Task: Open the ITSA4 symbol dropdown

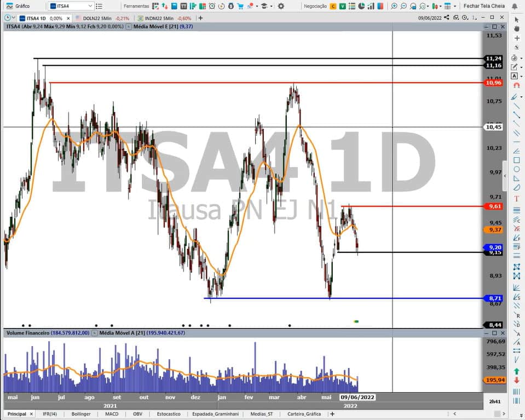Action: [x=90, y=6]
